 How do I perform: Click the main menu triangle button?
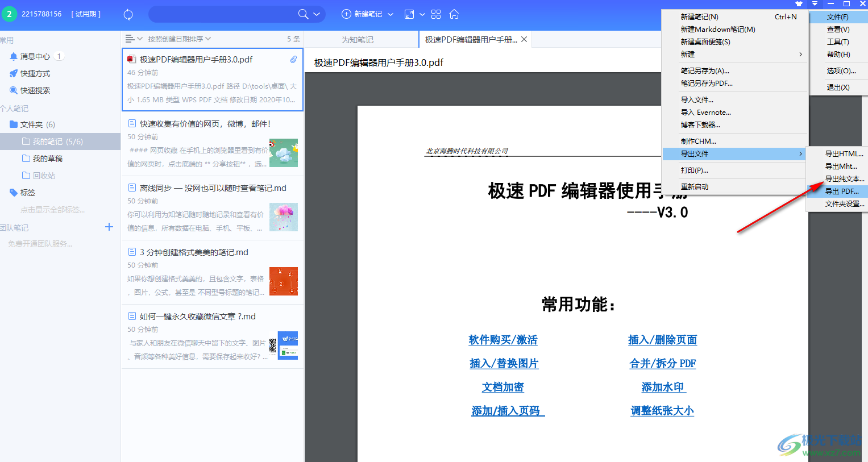pos(815,3)
